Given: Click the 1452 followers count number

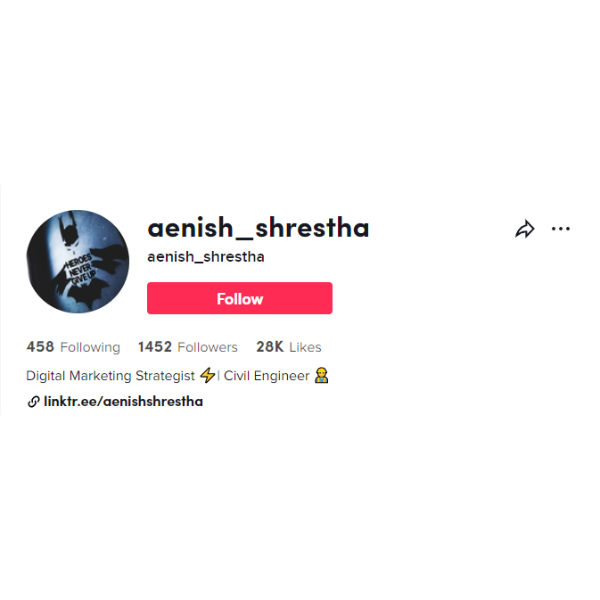Looking at the screenshot, I should click(155, 347).
